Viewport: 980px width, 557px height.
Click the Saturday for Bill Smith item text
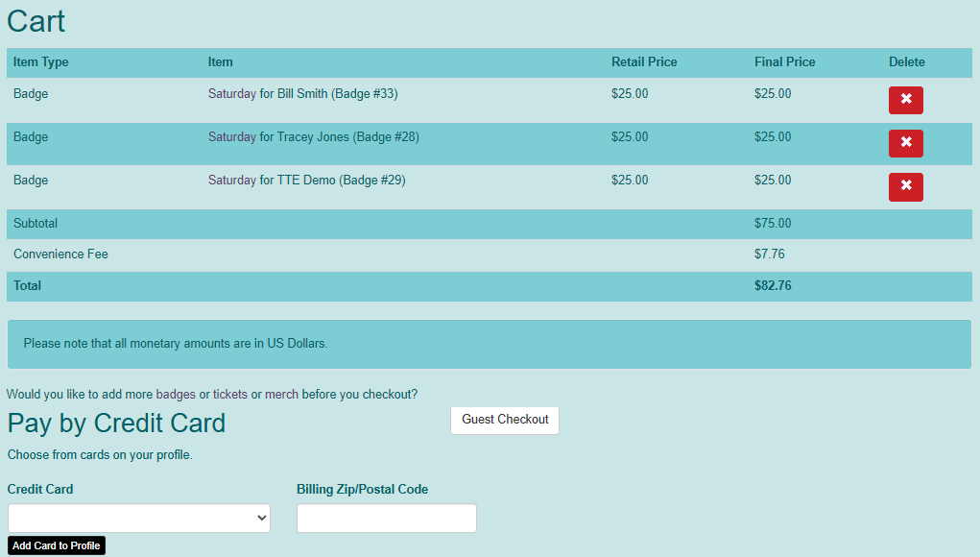click(x=302, y=93)
